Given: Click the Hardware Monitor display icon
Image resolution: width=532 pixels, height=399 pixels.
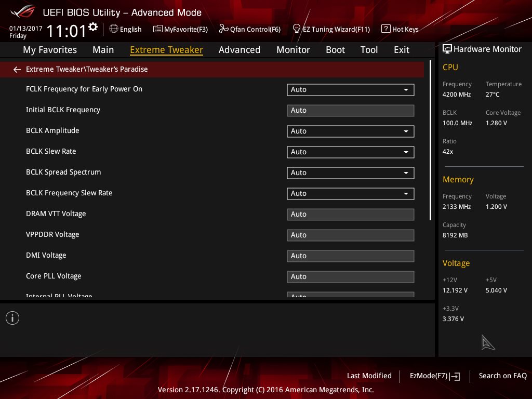Looking at the screenshot, I should pos(447,49).
